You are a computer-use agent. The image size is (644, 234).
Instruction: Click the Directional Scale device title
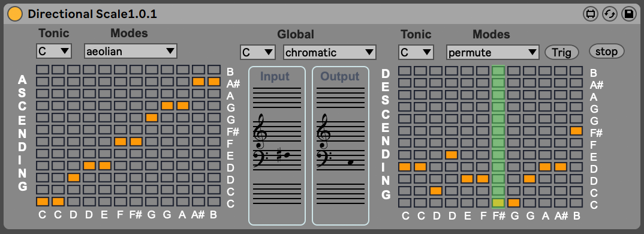tap(92, 14)
